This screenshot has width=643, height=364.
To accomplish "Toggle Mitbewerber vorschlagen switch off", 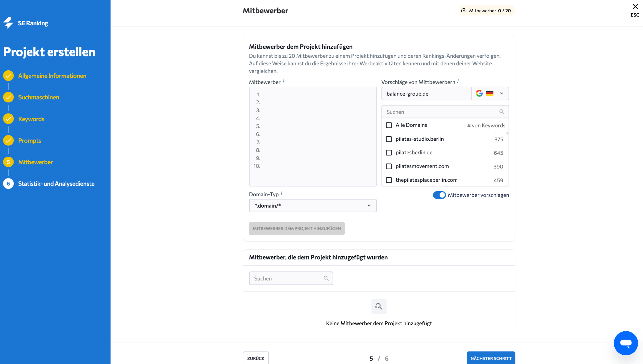I will coord(439,195).
